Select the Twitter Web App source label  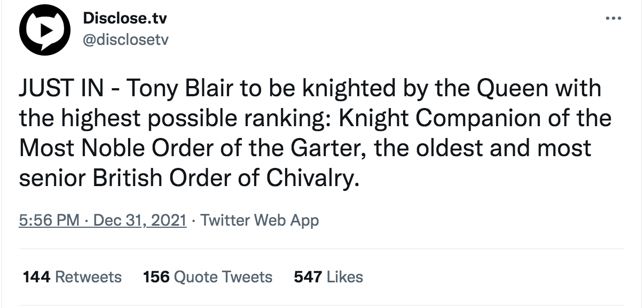(x=260, y=220)
